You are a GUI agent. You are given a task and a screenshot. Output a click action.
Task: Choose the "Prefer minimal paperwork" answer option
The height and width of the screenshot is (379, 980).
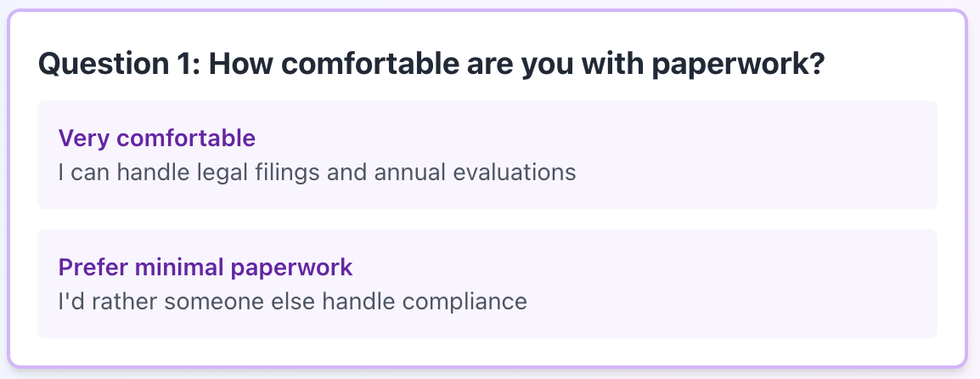point(487,284)
